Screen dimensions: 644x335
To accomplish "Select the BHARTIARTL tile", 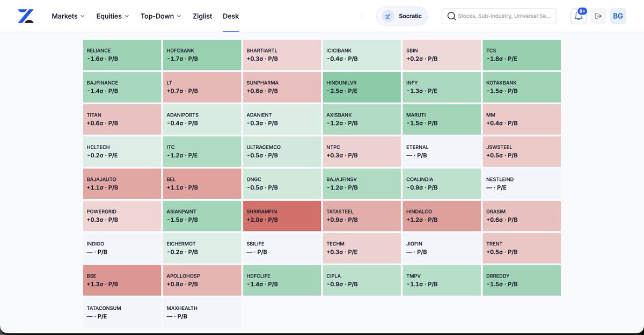I will (282, 55).
